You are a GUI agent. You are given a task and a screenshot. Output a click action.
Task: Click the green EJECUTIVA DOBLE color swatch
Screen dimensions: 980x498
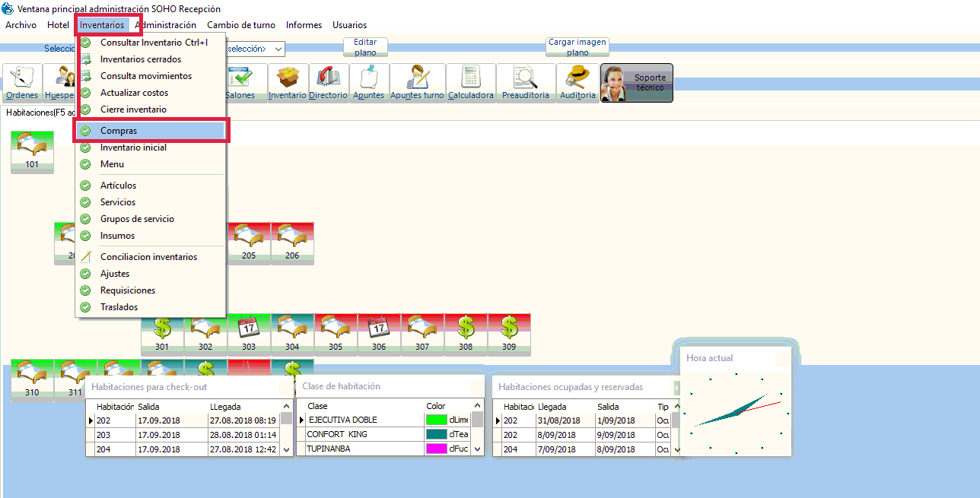pos(436,420)
